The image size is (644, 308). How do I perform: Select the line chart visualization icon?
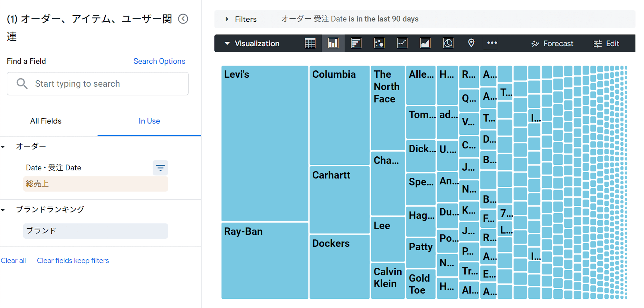(402, 43)
